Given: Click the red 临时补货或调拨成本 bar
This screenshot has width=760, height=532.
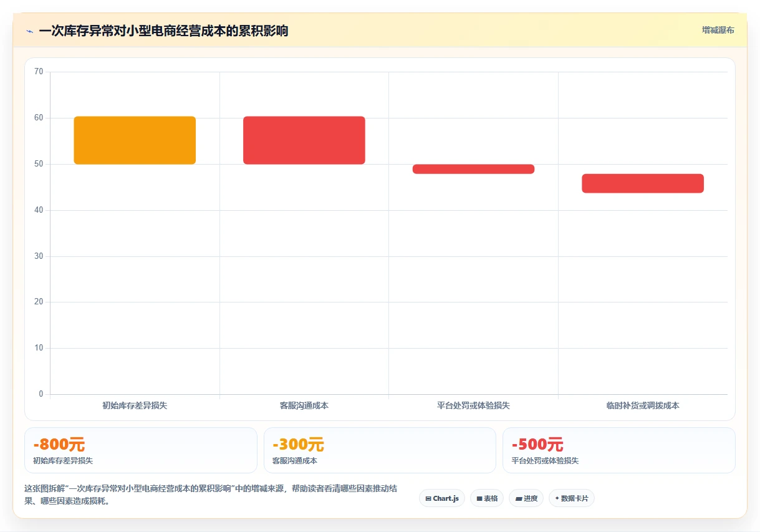Looking at the screenshot, I should (643, 183).
